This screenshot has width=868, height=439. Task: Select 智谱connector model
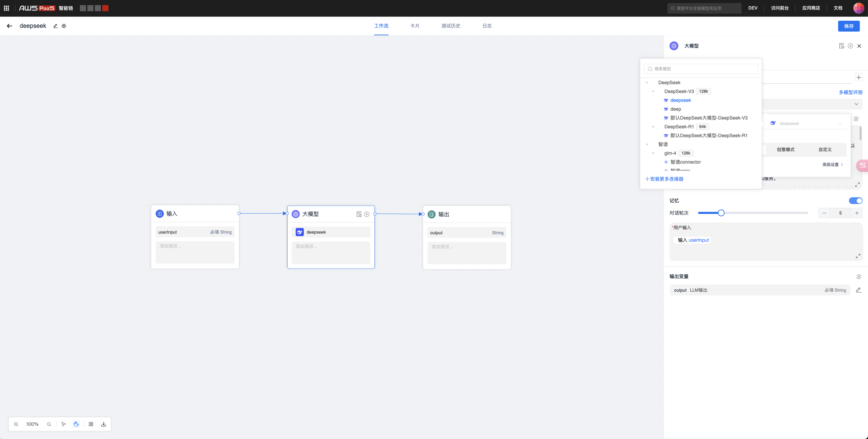[685, 162]
